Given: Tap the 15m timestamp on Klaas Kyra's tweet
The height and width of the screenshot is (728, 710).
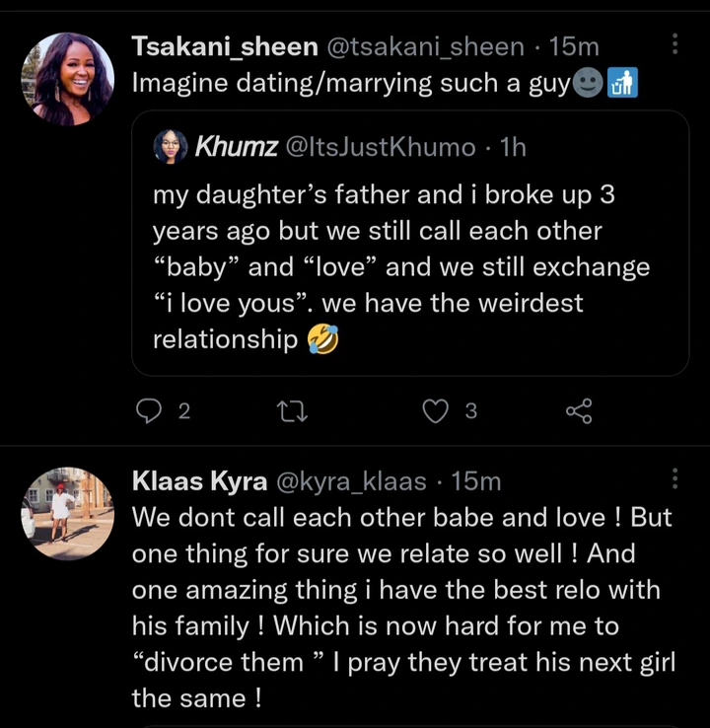Looking at the screenshot, I should tap(477, 481).
